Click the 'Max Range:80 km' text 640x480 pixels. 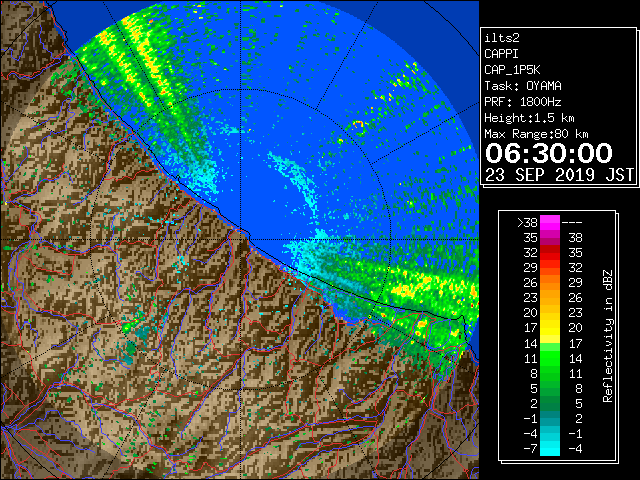tap(536, 134)
